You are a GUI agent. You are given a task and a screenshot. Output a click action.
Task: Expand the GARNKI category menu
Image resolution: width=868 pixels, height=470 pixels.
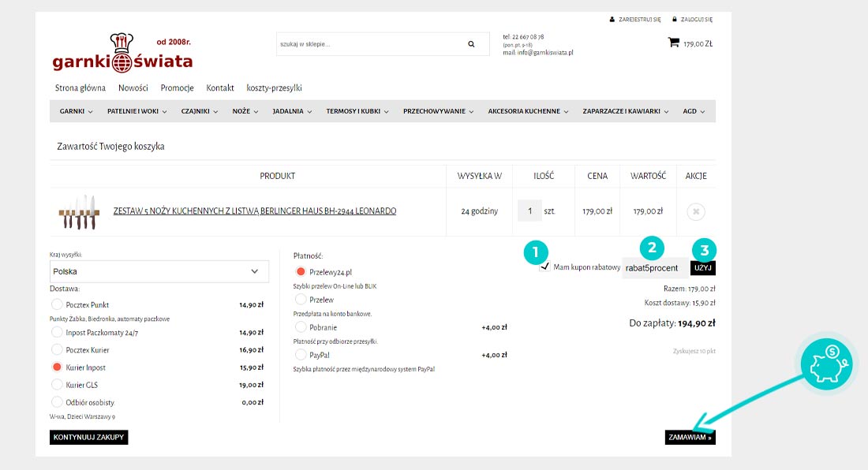coord(77,111)
